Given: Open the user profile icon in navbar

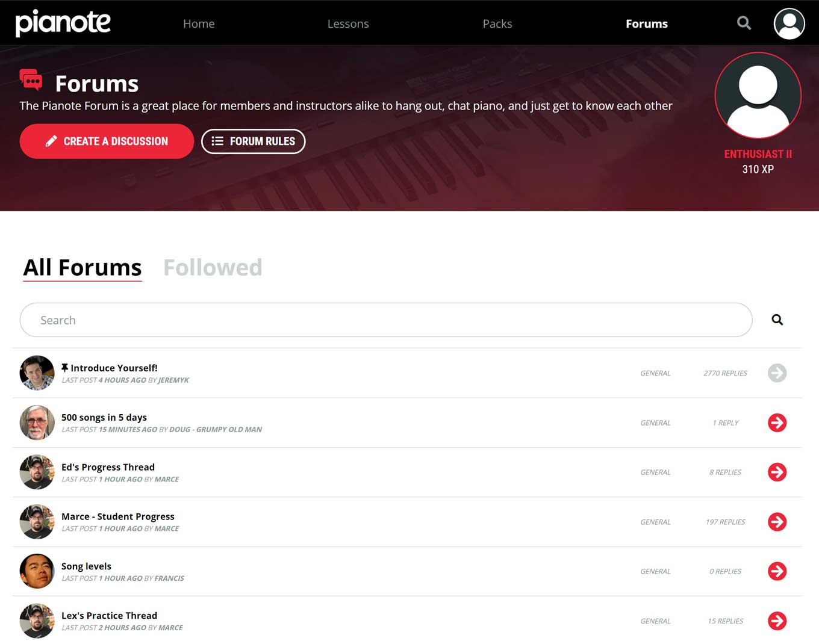Looking at the screenshot, I should 789,23.
